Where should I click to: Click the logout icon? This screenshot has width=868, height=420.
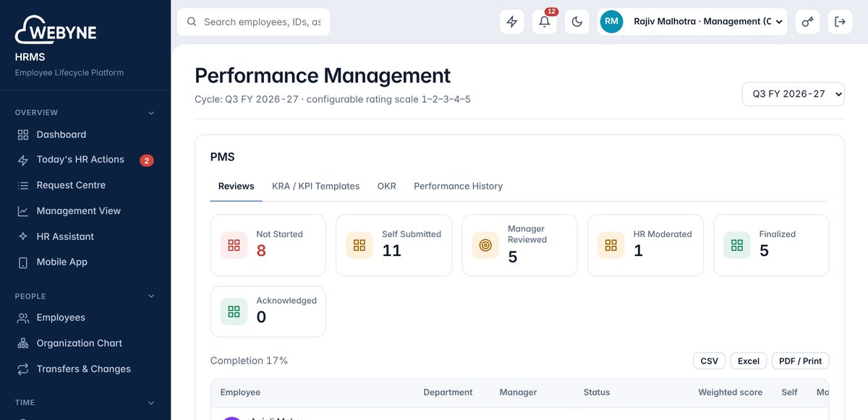pyautogui.click(x=840, y=22)
